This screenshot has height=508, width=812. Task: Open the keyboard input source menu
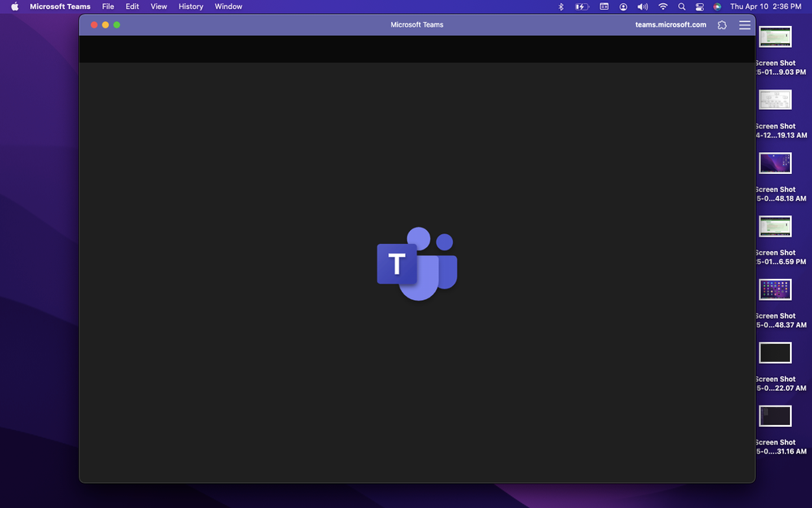[603, 7]
